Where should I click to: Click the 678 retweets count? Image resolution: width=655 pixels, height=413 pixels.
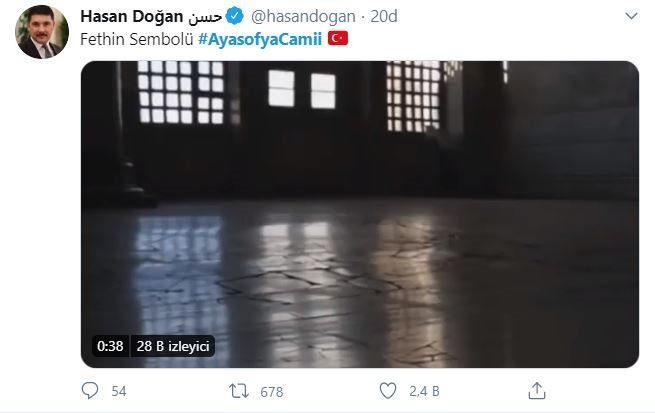coord(272,392)
